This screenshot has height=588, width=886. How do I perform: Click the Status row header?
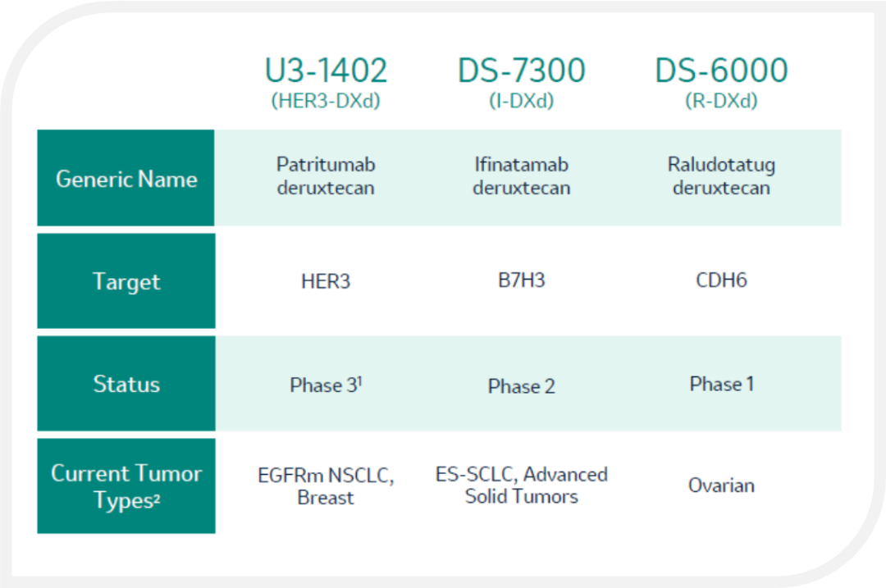pyautogui.click(x=126, y=384)
